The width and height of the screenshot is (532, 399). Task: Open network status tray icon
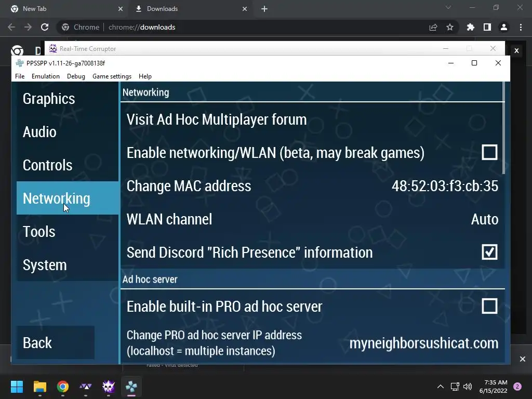coord(455,387)
